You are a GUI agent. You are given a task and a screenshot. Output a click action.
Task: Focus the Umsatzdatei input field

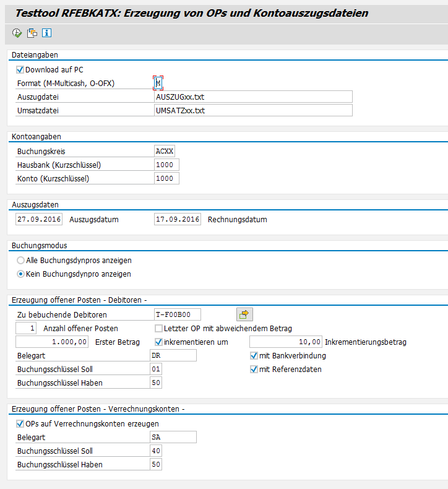253,110
